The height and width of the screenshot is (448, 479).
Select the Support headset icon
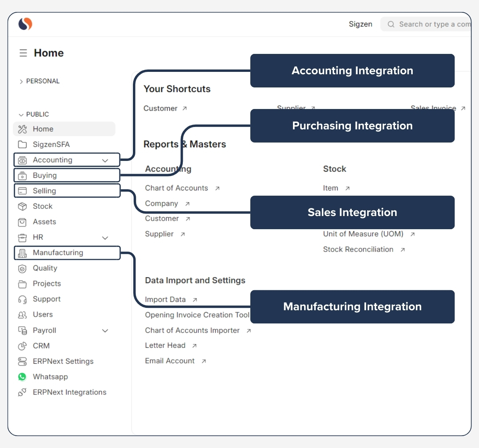pos(22,299)
